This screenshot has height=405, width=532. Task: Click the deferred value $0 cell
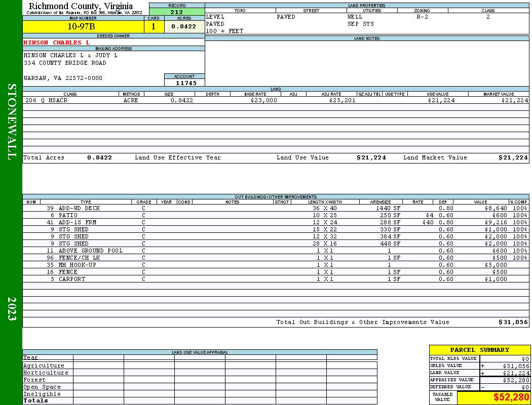pyautogui.click(x=505, y=387)
